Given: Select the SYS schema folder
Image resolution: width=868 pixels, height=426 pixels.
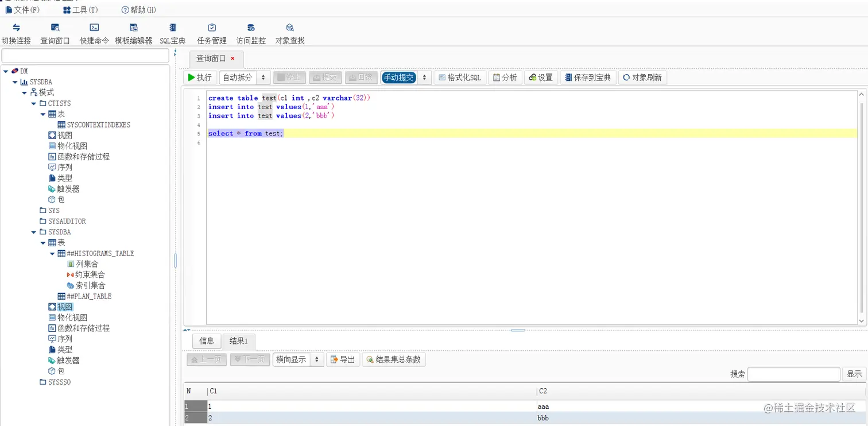Looking at the screenshot, I should 49,211.
